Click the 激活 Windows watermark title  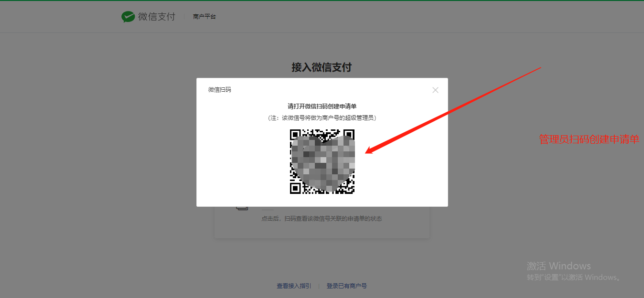(558, 266)
